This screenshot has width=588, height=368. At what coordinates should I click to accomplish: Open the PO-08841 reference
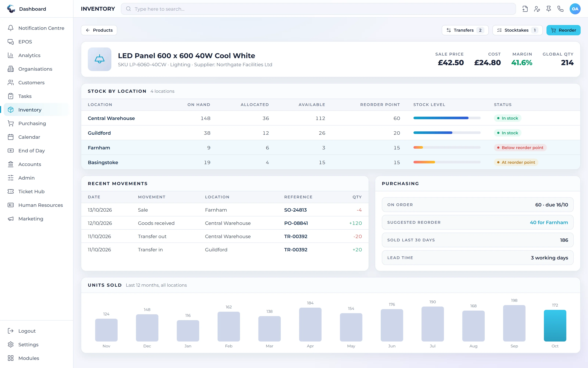point(296,223)
